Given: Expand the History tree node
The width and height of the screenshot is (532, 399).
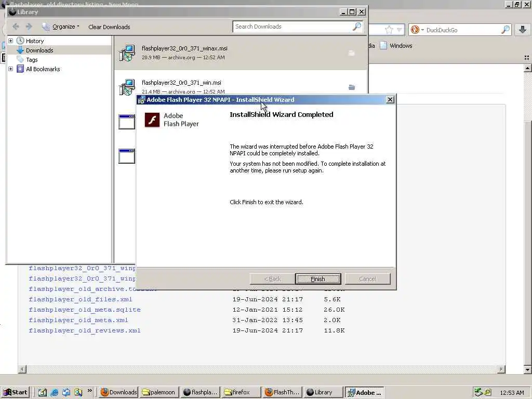Looking at the screenshot, I should pos(10,41).
